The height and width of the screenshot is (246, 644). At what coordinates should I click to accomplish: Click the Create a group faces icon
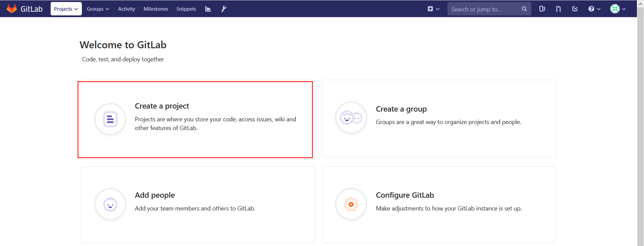click(x=351, y=118)
